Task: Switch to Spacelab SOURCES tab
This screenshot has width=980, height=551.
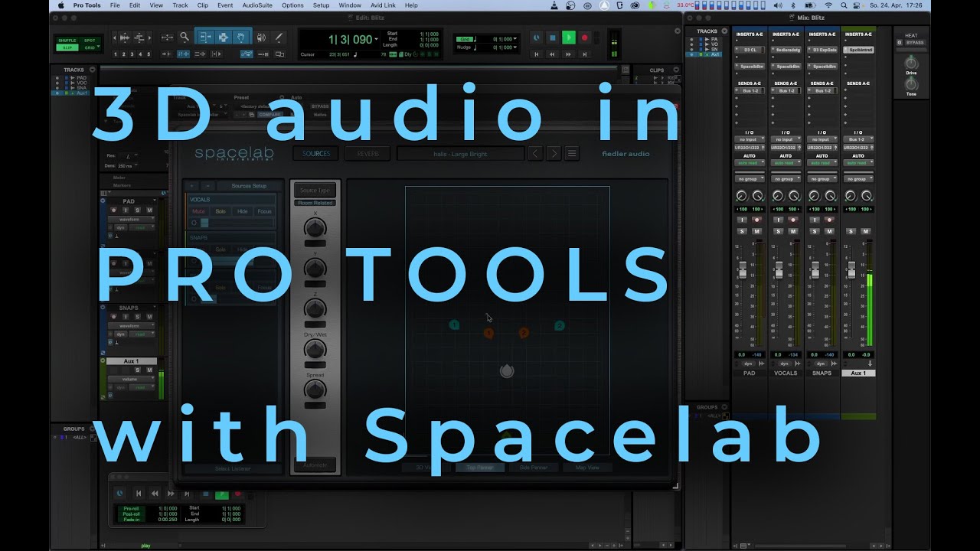Action: [316, 154]
